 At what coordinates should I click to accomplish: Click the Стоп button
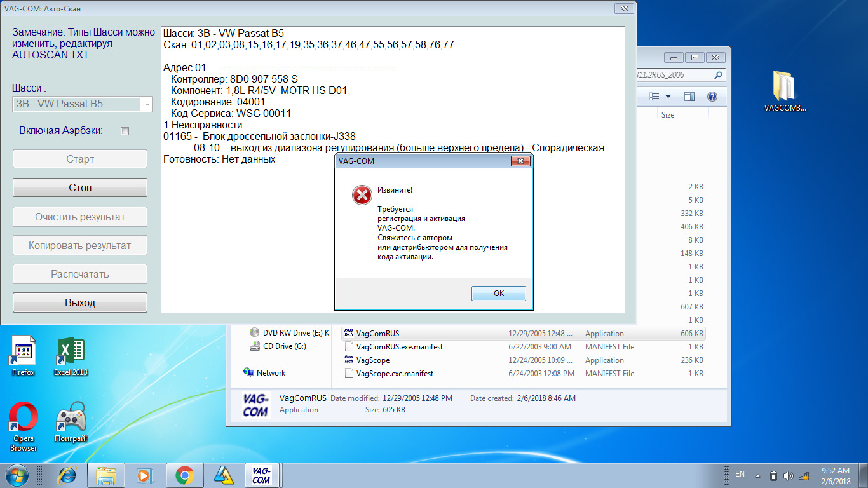click(80, 187)
